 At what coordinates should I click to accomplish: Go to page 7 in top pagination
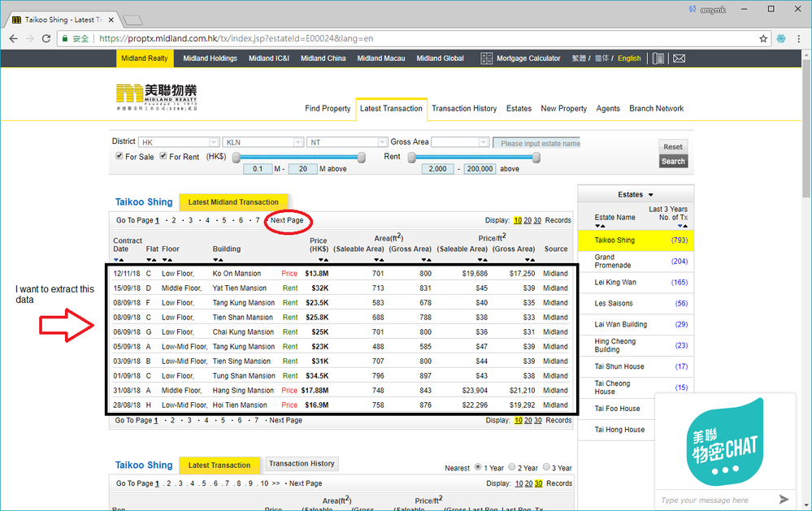click(x=258, y=220)
